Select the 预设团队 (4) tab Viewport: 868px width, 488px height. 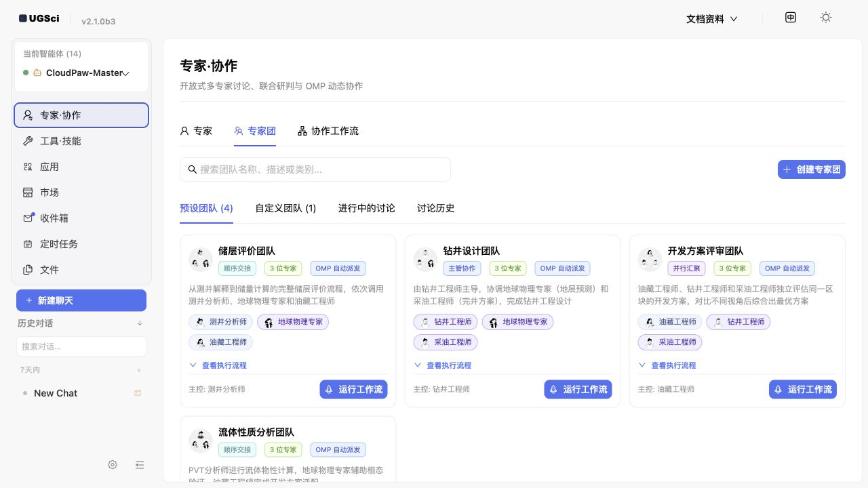[x=206, y=208]
